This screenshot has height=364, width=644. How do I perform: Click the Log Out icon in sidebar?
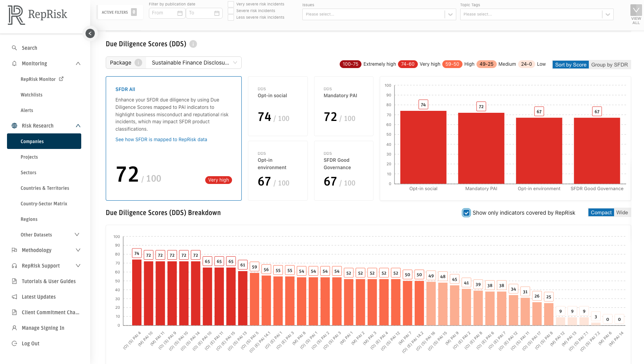pos(14,343)
